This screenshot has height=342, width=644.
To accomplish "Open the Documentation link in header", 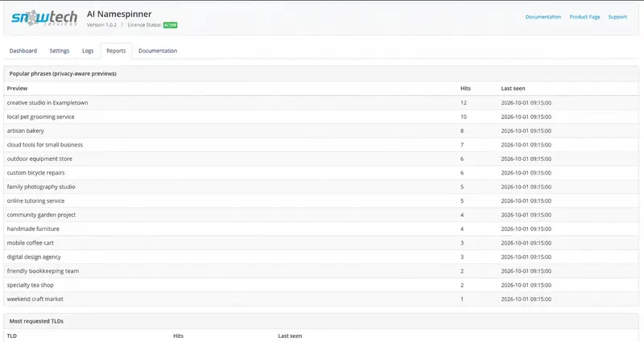I will point(543,17).
